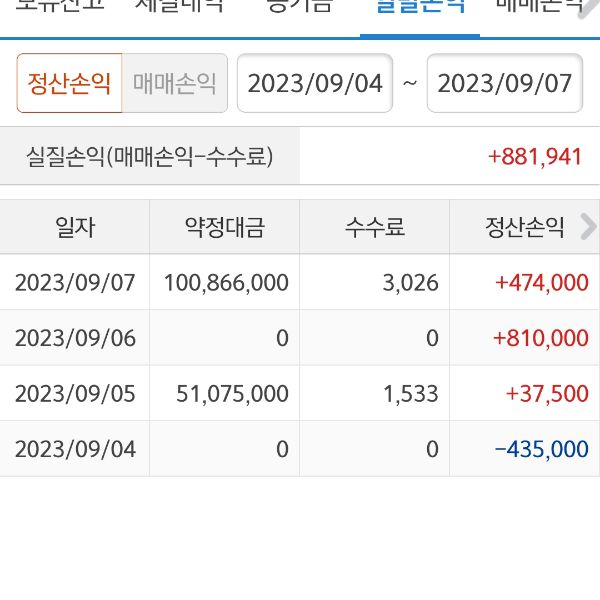This screenshot has height=600, width=600.
Task: Select the 2023/09/06 row date
Action: (75, 338)
